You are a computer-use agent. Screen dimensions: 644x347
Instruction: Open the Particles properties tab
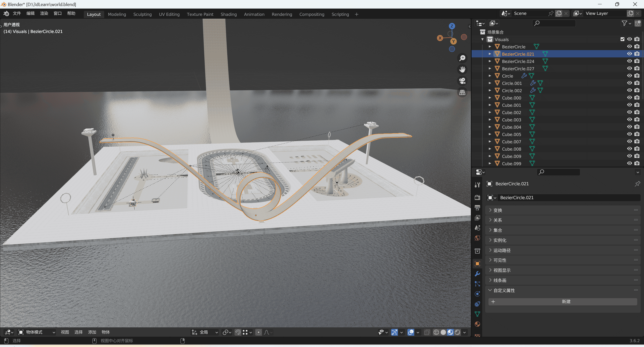tap(477, 284)
